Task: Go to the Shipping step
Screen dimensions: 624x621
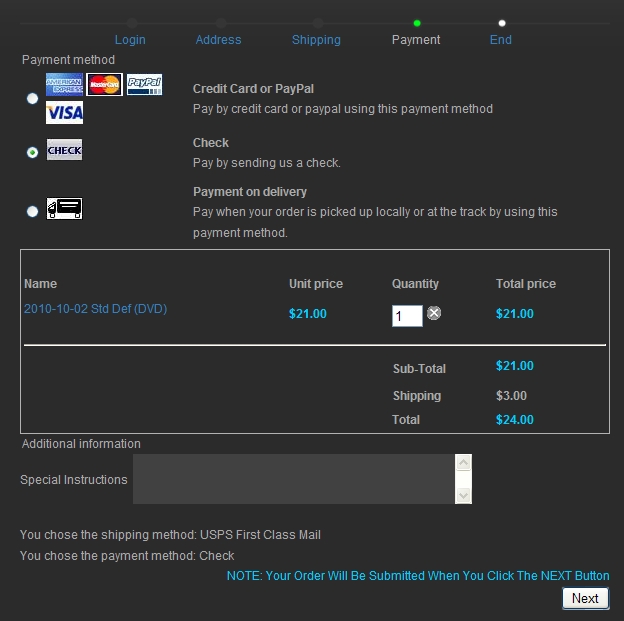Action: coord(316,40)
